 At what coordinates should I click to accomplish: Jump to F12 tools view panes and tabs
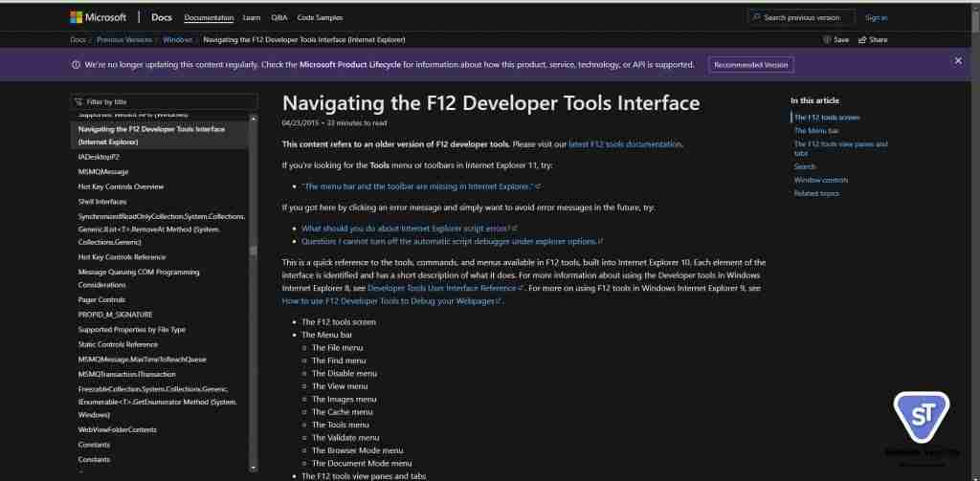click(840, 148)
